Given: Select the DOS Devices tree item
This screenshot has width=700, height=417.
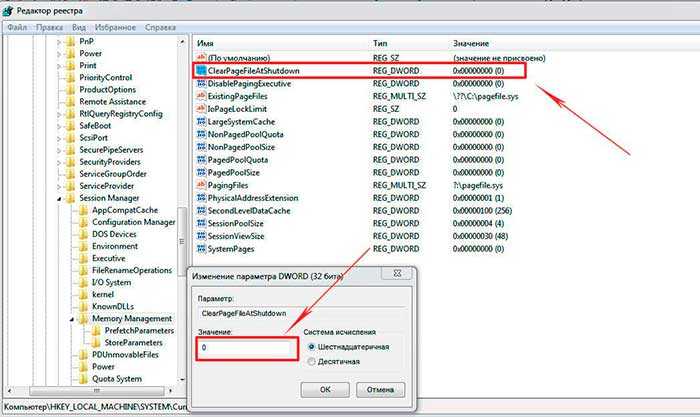Looking at the screenshot, I should click(114, 234).
